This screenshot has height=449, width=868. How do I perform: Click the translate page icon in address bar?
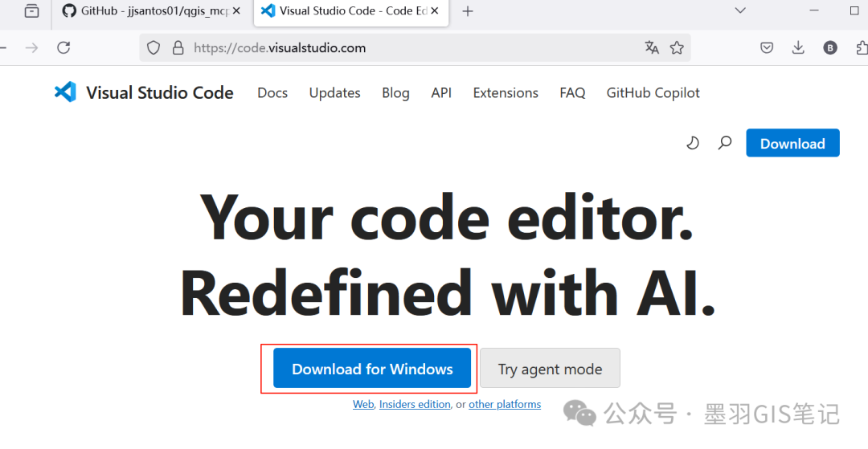click(x=652, y=47)
